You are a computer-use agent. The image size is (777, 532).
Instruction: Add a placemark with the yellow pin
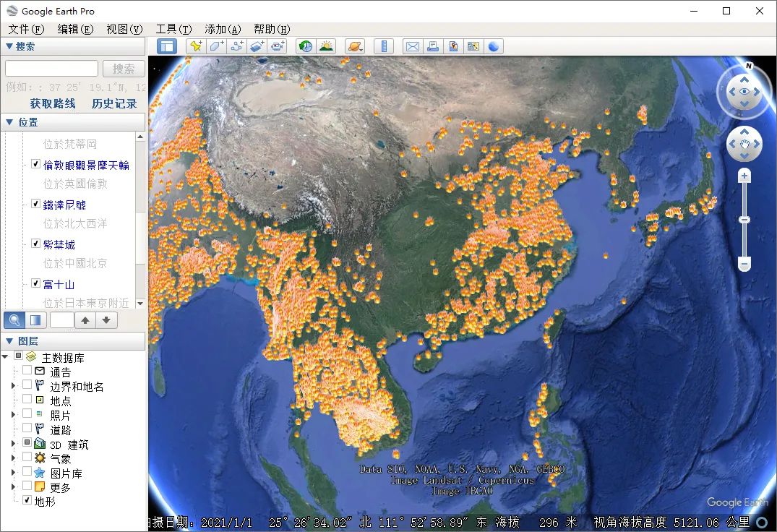(x=196, y=46)
